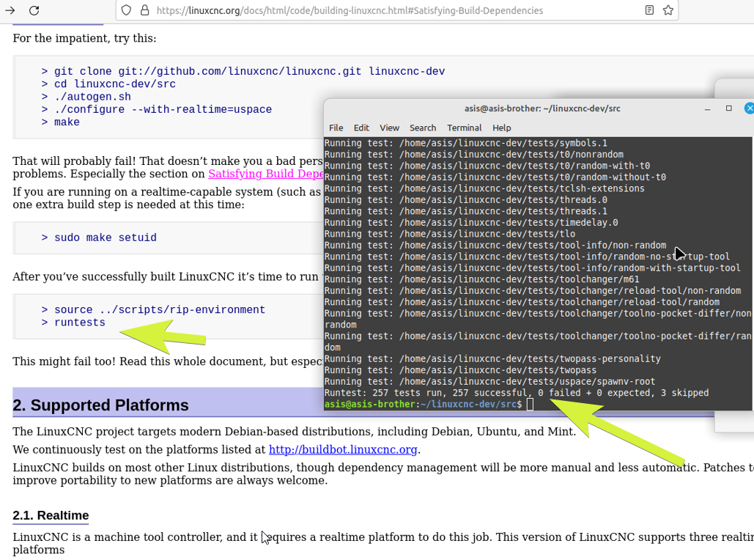Click the 'git clone' command line

point(243,71)
